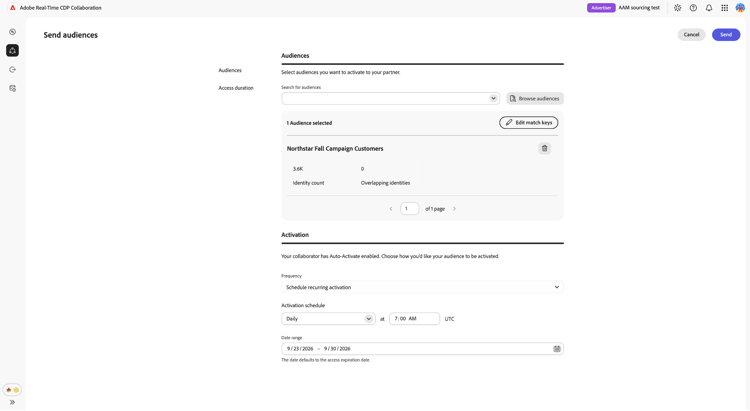This screenshot has width=750, height=411.
Task: Click feedback emoji widget at bottom-left
Action: [x=12, y=390]
